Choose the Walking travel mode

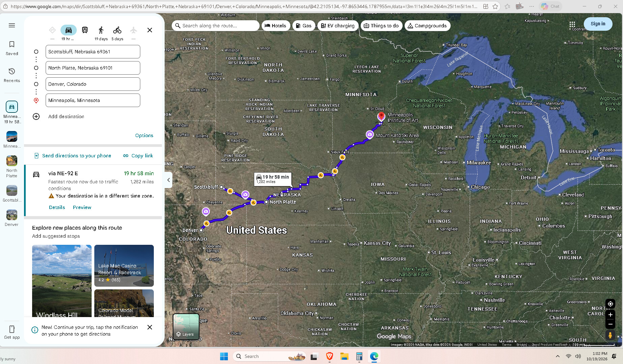(101, 30)
